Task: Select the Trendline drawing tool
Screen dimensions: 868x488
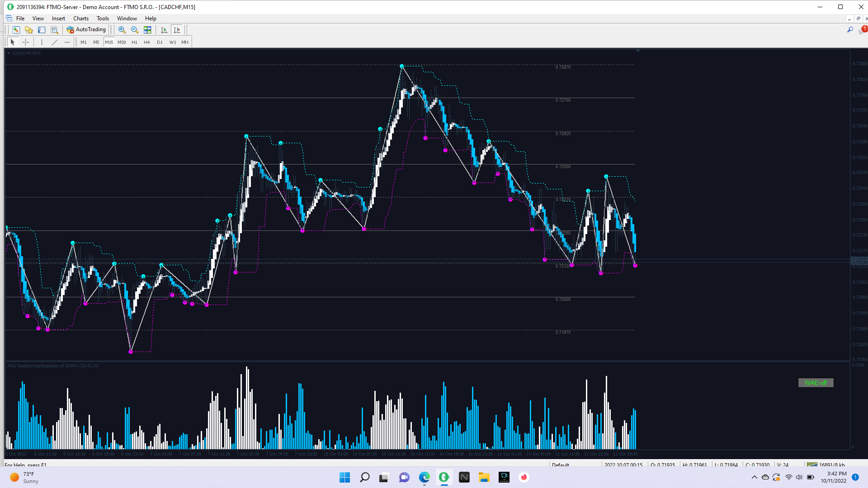Action: pyautogui.click(x=55, y=42)
